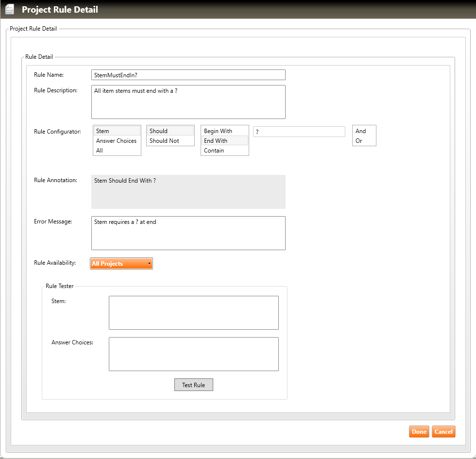476x459 pixels.
Task: Choose All in the target list
Action: click(x=117, y=151)
